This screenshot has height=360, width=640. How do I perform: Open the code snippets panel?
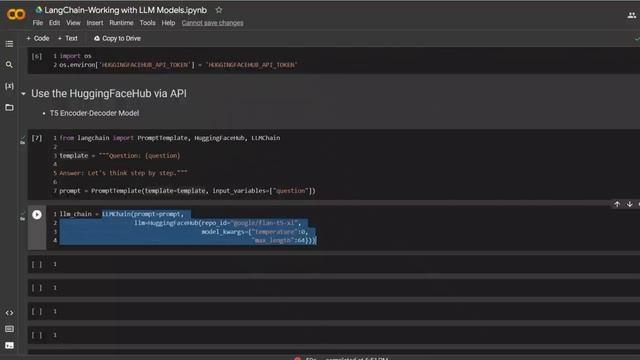coord(9,313)
